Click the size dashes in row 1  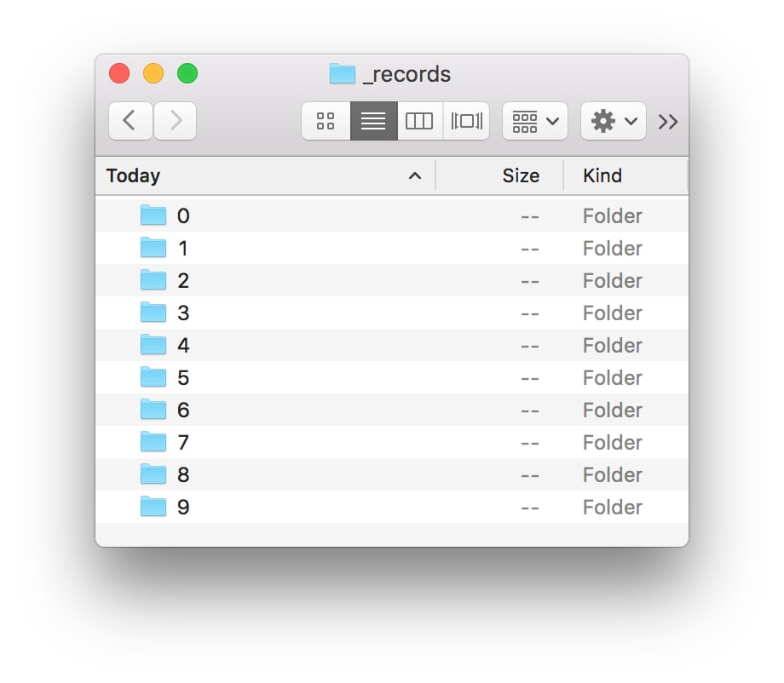(x=530, y=249)
